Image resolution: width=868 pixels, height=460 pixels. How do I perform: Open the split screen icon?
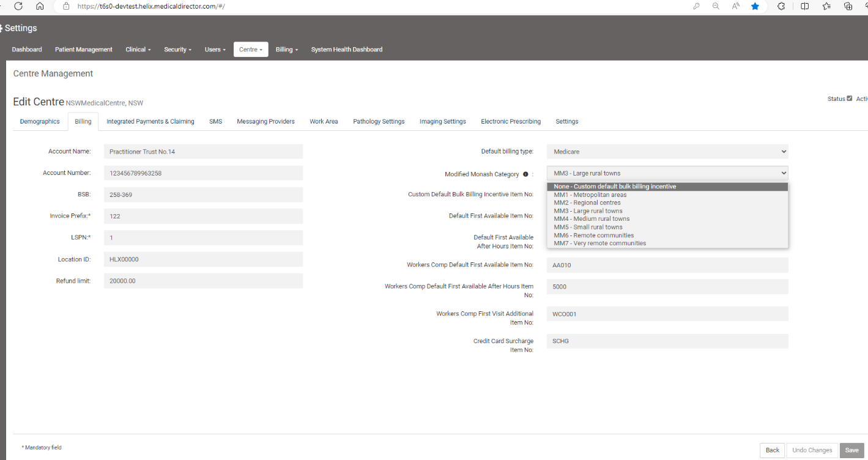click(x=805, y=6)
